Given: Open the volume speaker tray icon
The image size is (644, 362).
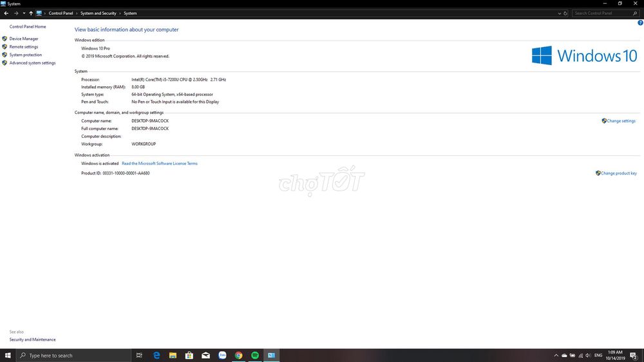Looking at the screenshot, I should click(588, 356).
